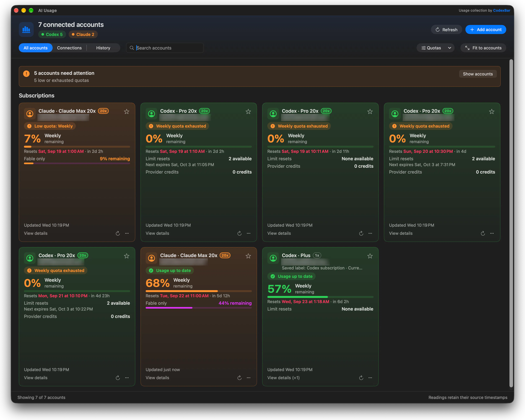Open more options on Codex card resetting Sep 19 10:11 AM
The image size is (525, 420).
click(x=370, y=233)
